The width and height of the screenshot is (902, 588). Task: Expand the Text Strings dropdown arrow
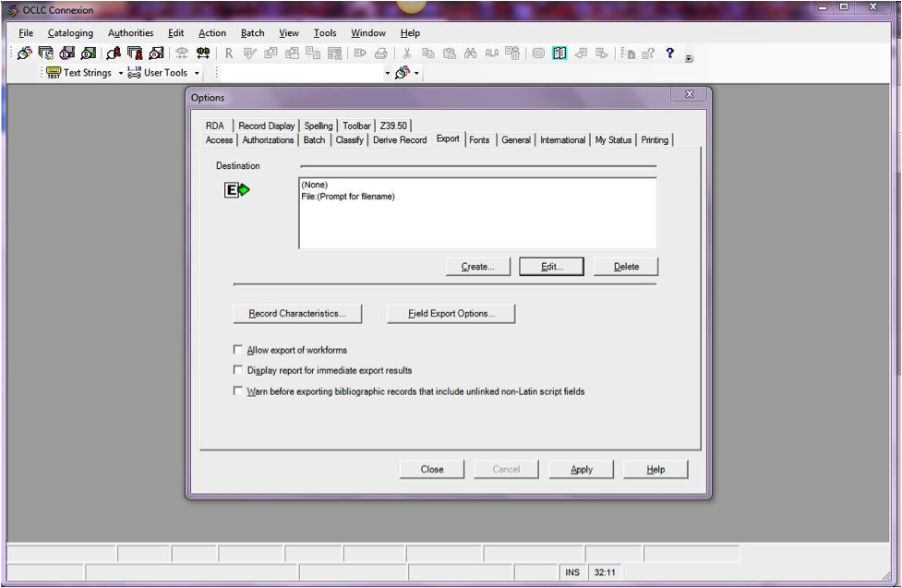click(121, 73)
